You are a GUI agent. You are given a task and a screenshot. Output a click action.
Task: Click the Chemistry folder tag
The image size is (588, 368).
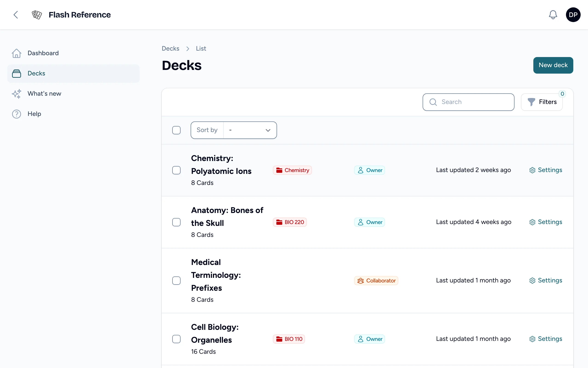coord(292,170)
